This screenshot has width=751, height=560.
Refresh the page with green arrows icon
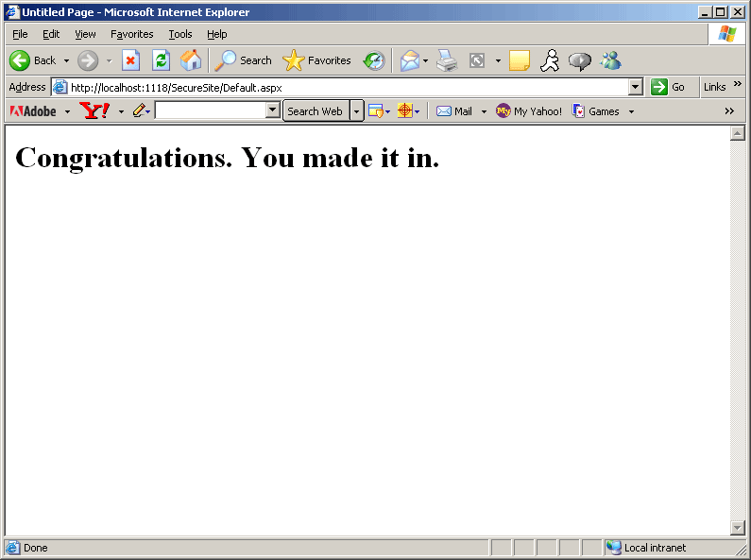pyautogui.click(x=161, y=60)
